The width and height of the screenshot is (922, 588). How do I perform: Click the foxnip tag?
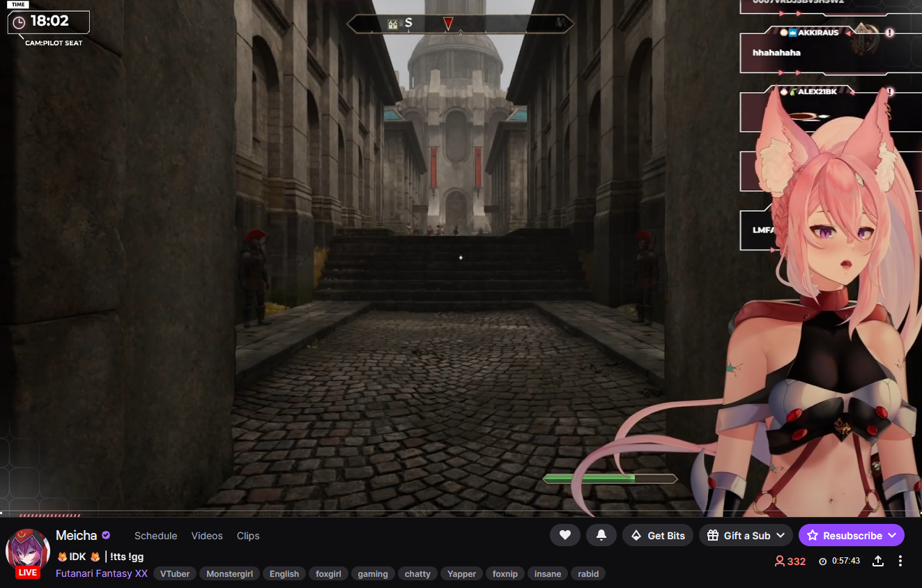click(x=505, y=574)
